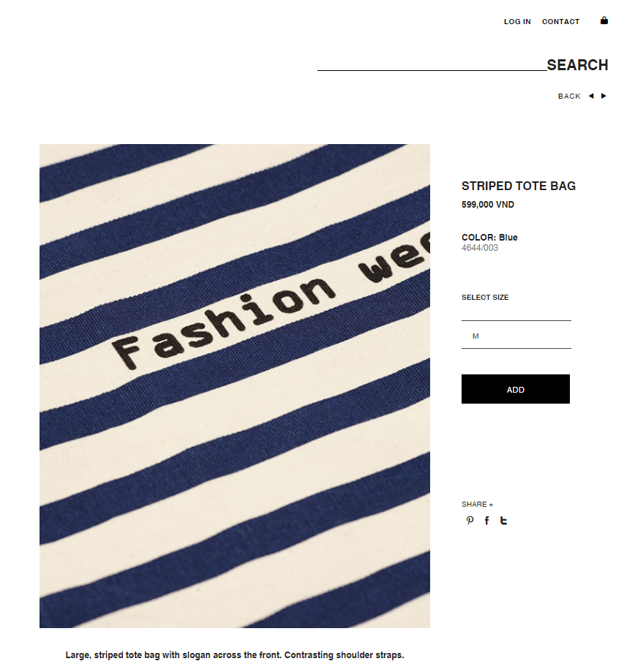Select size M option
Viewport: 624px width, 672px height.
pyautogui.click(x=516, y=336)
